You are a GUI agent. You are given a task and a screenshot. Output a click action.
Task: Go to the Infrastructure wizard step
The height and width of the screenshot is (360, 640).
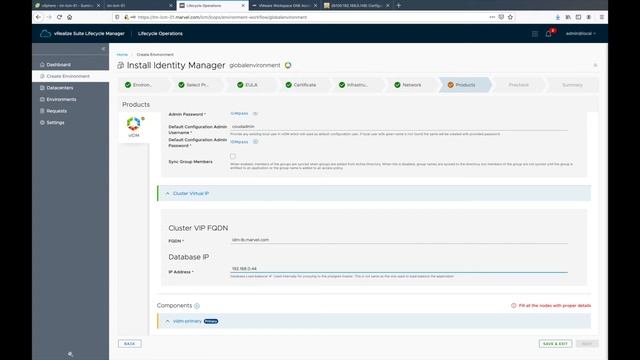[357, 85]
